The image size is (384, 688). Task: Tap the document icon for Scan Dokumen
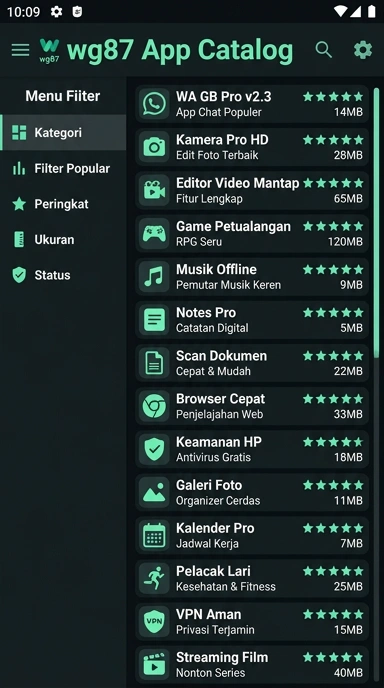click(154, 363)
